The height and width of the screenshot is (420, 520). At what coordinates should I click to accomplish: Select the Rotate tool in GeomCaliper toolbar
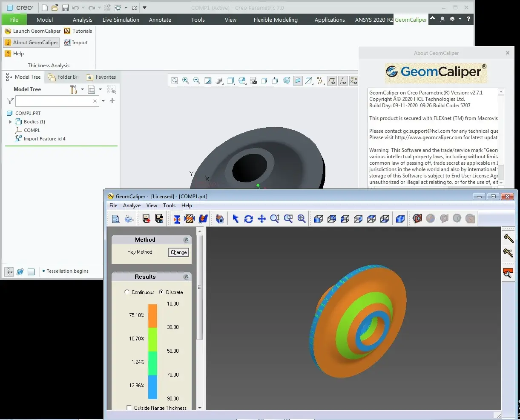tap(249, 219)
